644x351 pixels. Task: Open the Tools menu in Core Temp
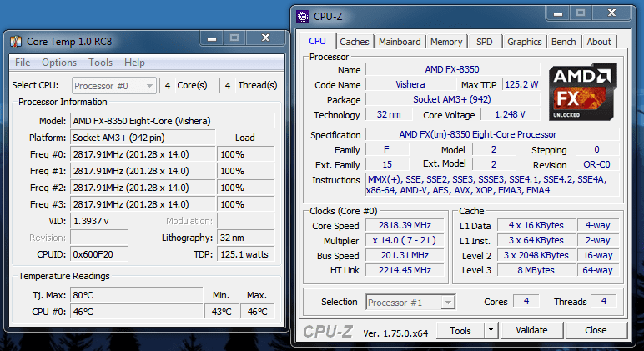[x=100, y=63]
